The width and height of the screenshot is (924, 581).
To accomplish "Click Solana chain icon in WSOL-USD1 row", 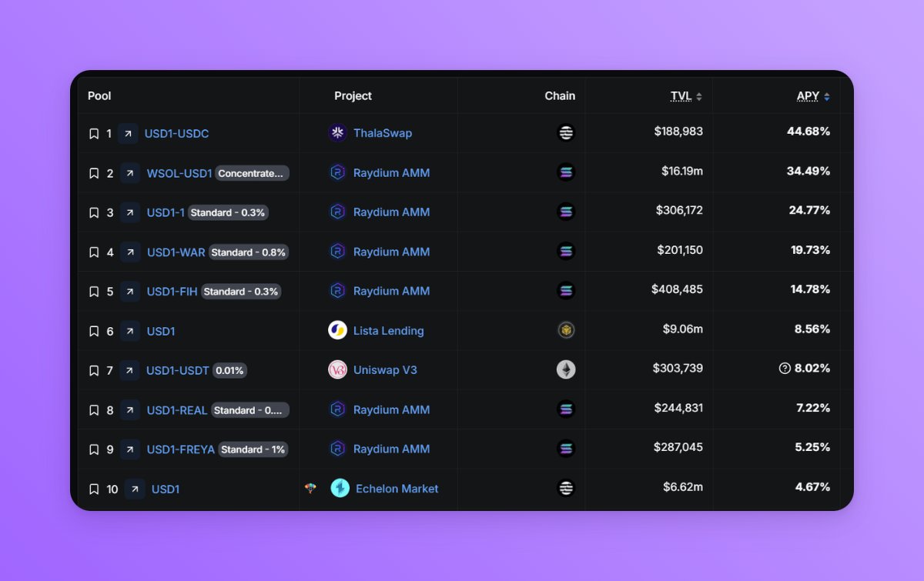I will tap(566, 172).
